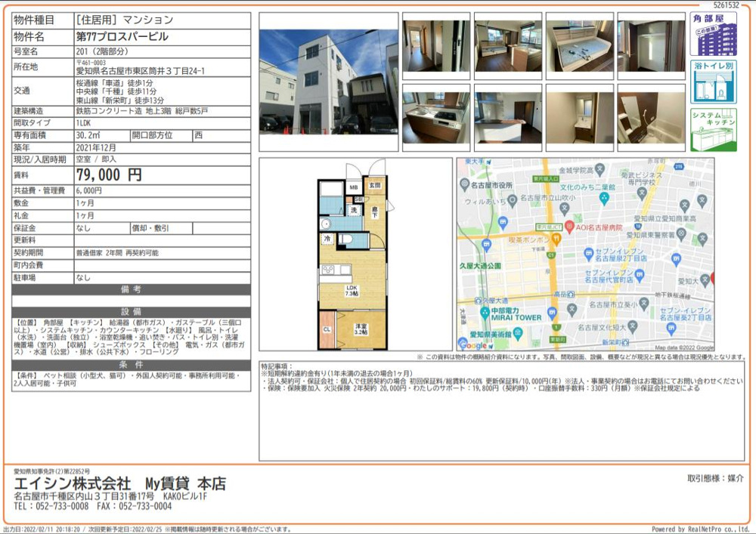The height and width of the screenshot is (534, 756).
Task: Click the CL closet in floor plan
Action: (327, 330)
